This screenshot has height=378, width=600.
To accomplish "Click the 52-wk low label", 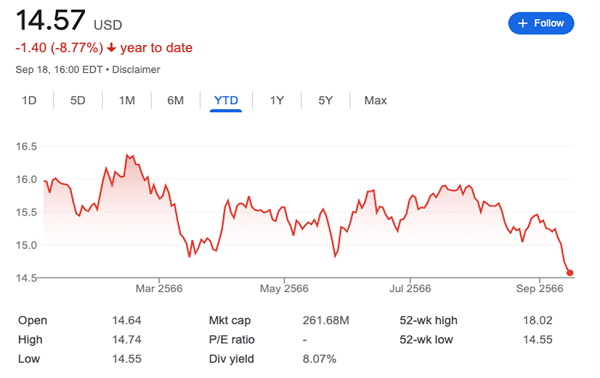I will 426,340.
